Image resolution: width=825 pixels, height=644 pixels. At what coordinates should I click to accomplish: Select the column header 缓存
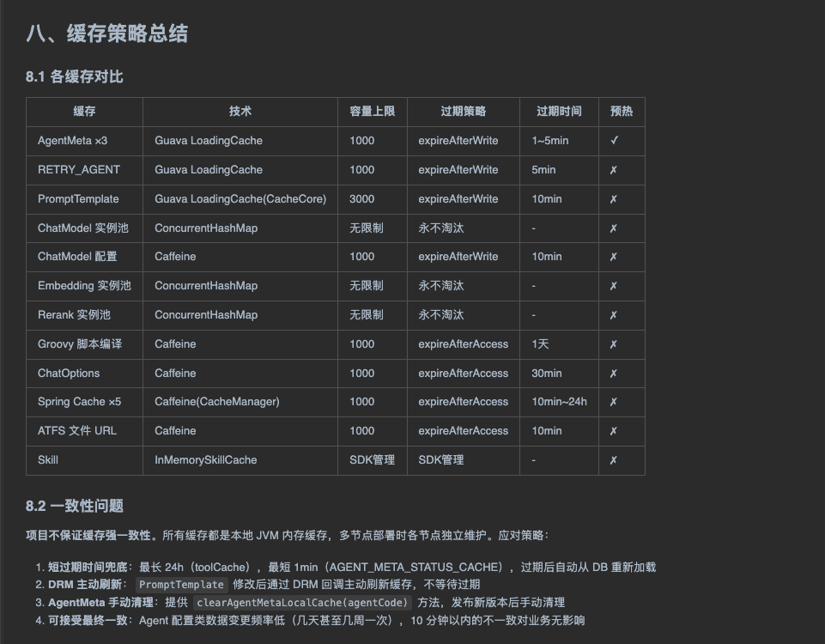[x=84, y=112]
